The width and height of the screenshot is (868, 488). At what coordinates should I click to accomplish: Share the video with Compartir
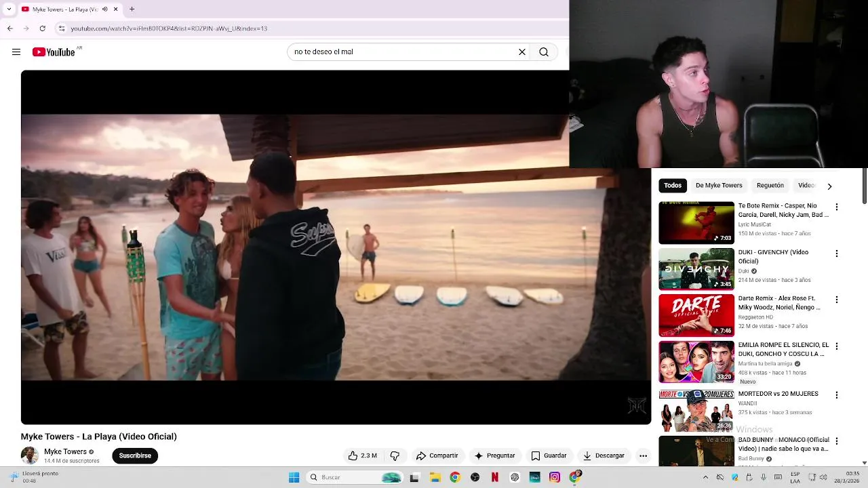437,456
